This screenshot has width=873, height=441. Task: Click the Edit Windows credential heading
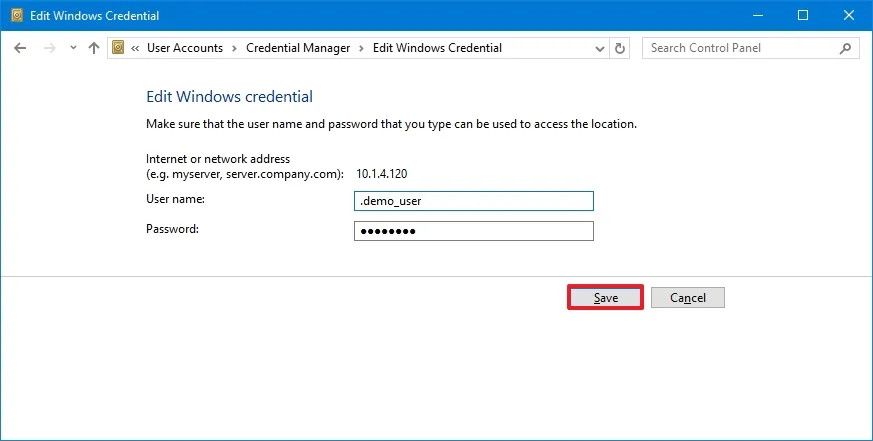point(229,97)
